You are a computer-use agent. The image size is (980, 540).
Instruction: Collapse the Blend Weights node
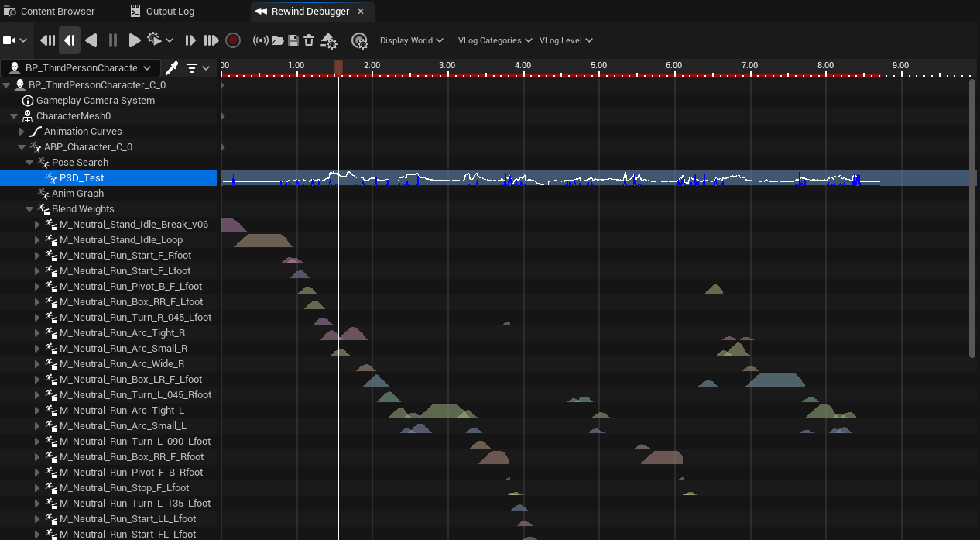(x=30, y=209)
